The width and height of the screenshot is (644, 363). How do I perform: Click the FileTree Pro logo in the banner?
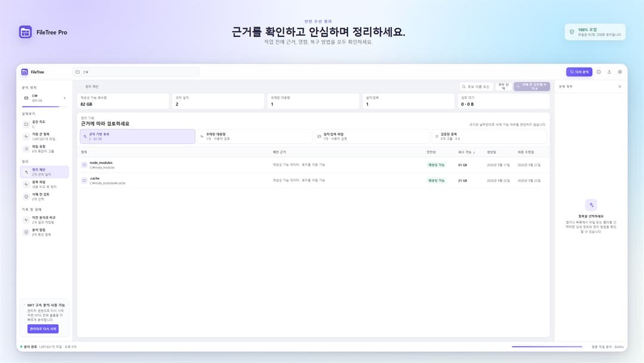(25, 32)
